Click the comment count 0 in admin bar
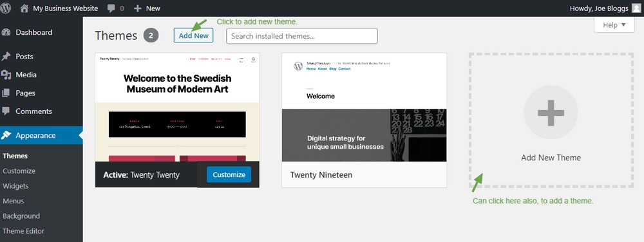 [x=122, y=8]
